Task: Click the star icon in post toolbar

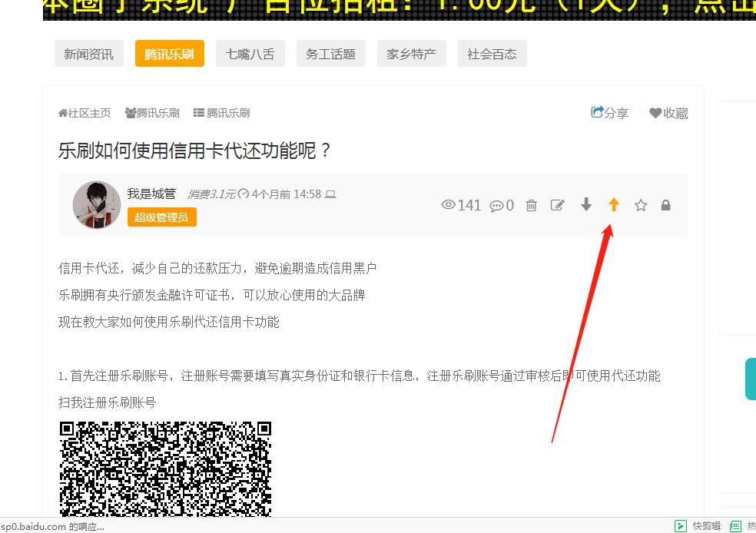Action: point(641,205)
